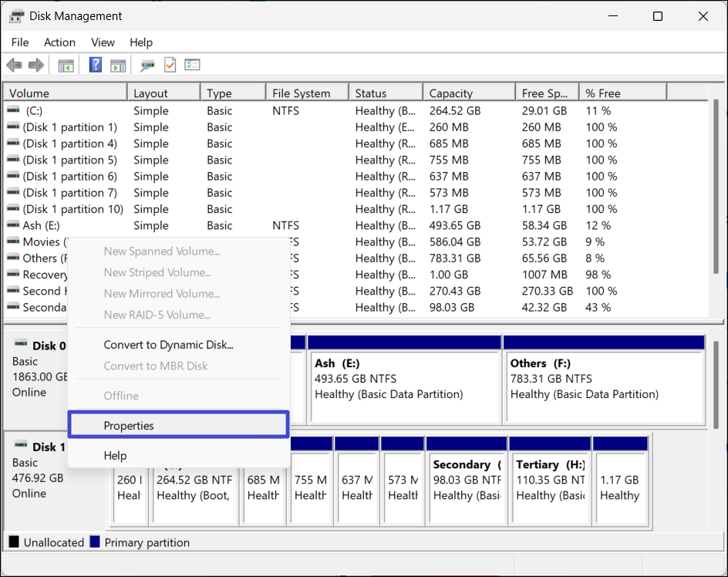The height and width of the screenshot is (577, 728).
Task: Toggle the Show/Hide Console Tree icon
Action: (x=66, y=66)
